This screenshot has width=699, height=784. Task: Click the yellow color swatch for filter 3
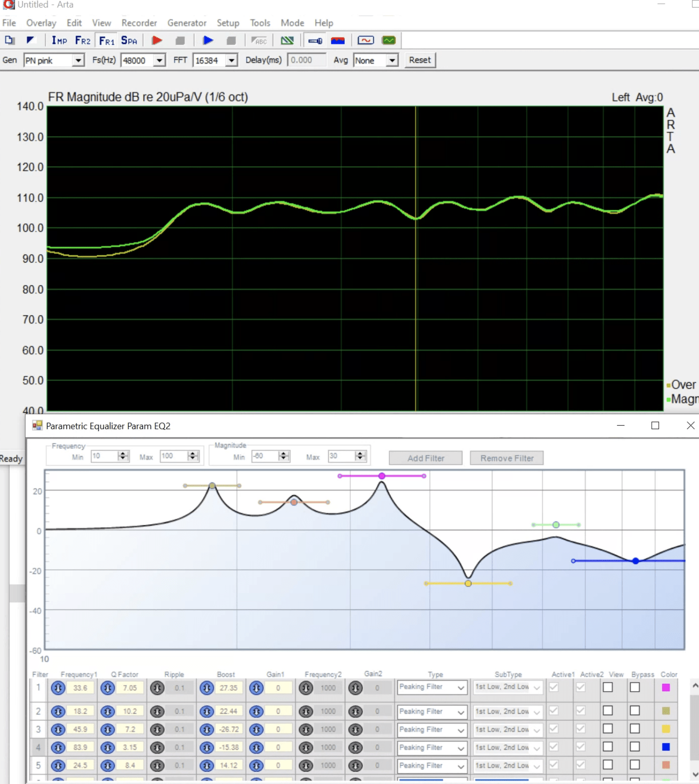(666, 729)
